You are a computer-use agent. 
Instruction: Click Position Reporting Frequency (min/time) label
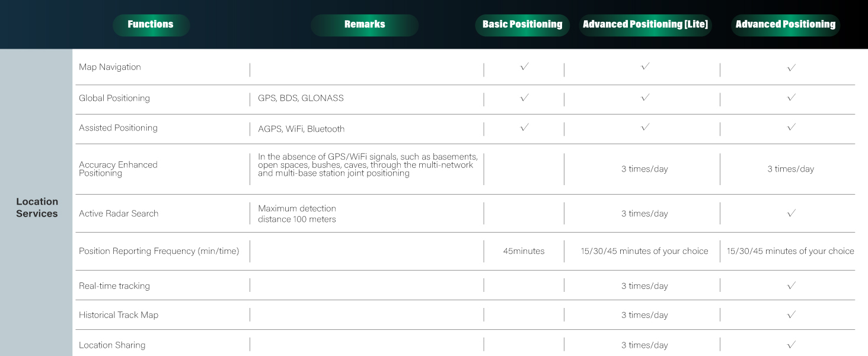(x=159, y=251)
